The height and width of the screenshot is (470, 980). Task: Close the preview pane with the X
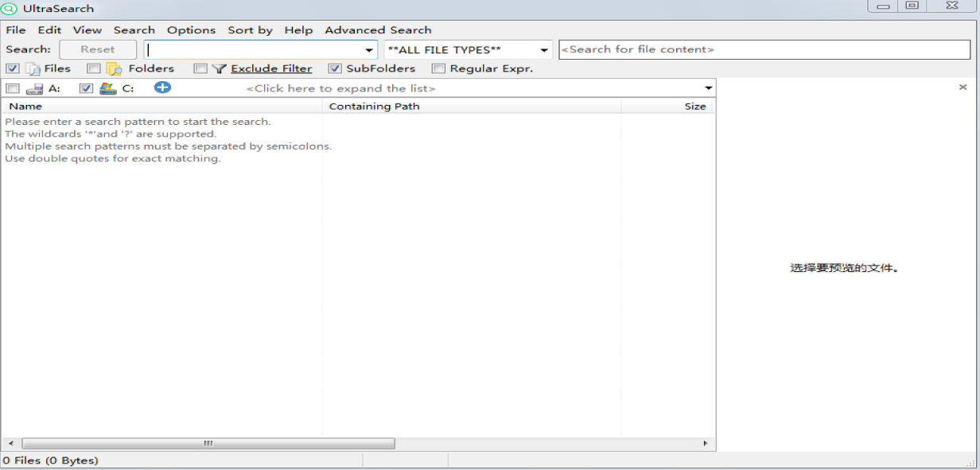pyautogui.click(x=962, y=87)
